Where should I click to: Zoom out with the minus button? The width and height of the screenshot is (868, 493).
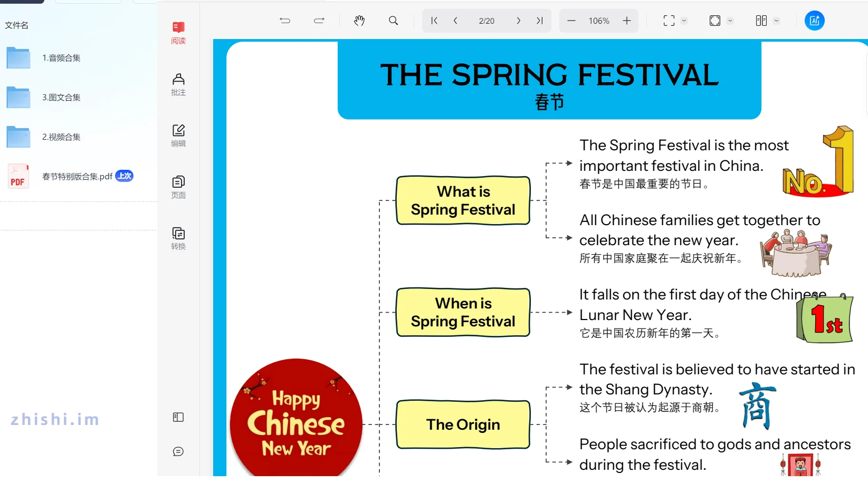pyautogui.click(x=571, y=21)
